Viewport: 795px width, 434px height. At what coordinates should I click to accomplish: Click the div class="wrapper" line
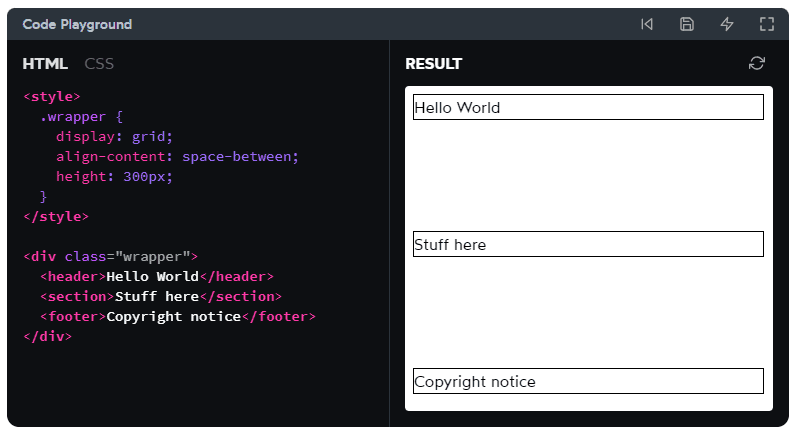(111, 257)
